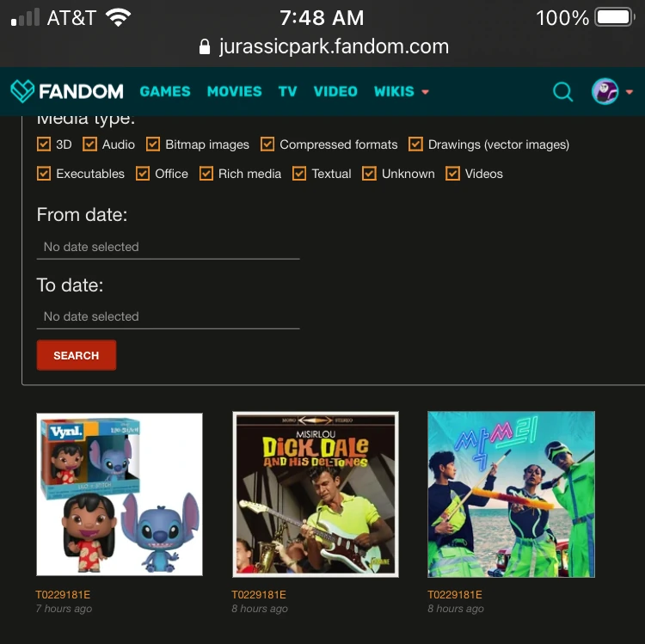Select the To date input field

coord(168,316)
